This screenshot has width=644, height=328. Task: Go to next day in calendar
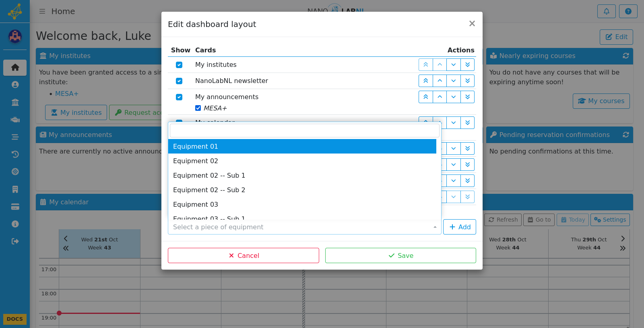(623, 239)
